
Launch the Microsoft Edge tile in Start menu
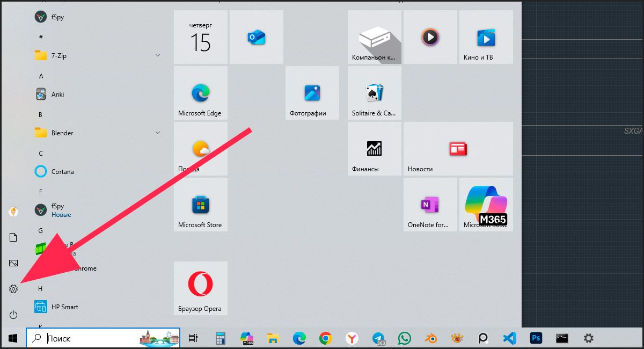(x=201, y=93)
